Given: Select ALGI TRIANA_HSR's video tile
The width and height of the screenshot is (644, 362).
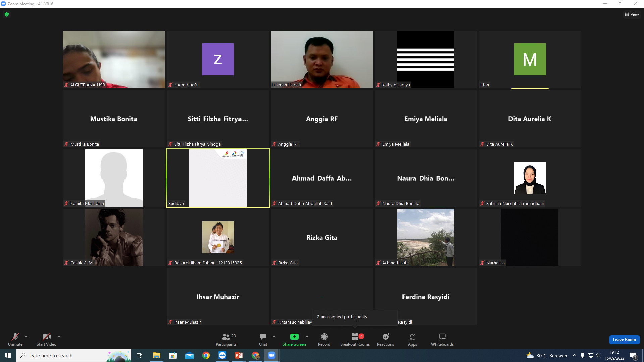Looking at the screenshot, I should (114, 60).
